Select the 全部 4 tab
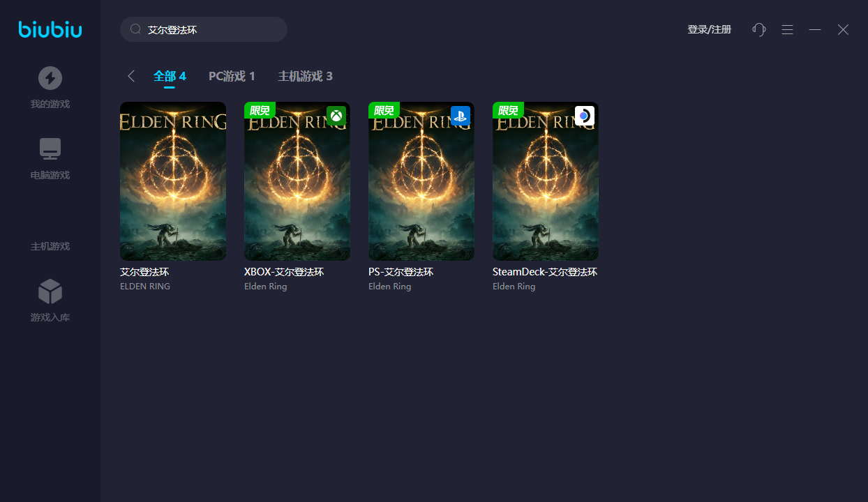868x502 pixels. pyautogui.click(x=170, y=76)
